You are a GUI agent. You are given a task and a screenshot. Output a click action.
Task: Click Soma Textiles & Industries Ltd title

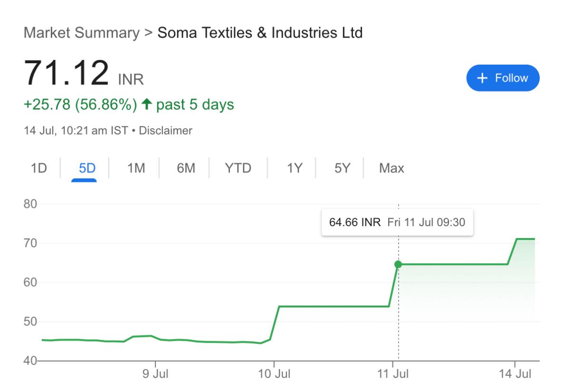click(x=260, y=33)
